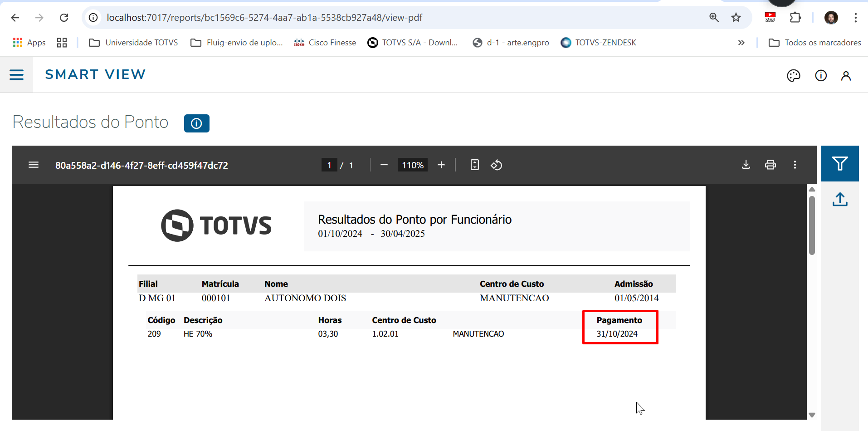Toggle fit-to-page view in PDF viewer

(x=474, y=165)
